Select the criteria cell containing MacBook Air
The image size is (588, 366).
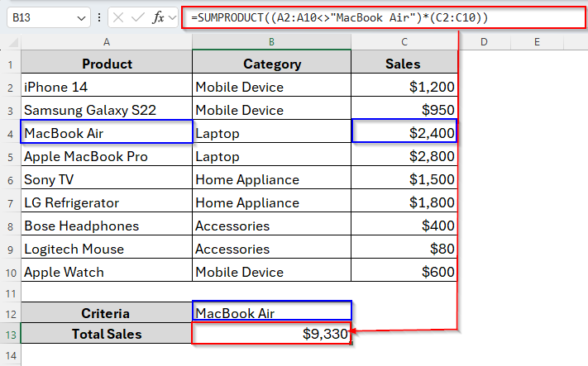(x=271, y=312)
